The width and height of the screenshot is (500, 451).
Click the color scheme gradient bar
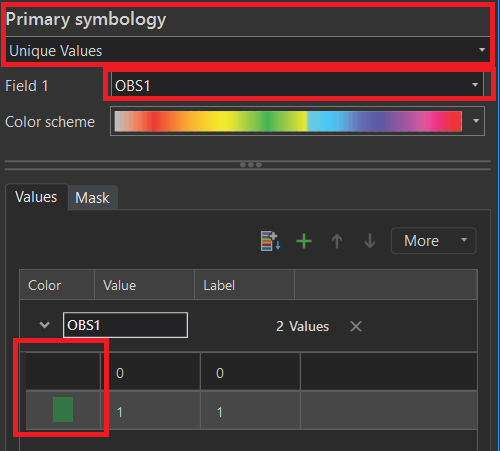288,121
